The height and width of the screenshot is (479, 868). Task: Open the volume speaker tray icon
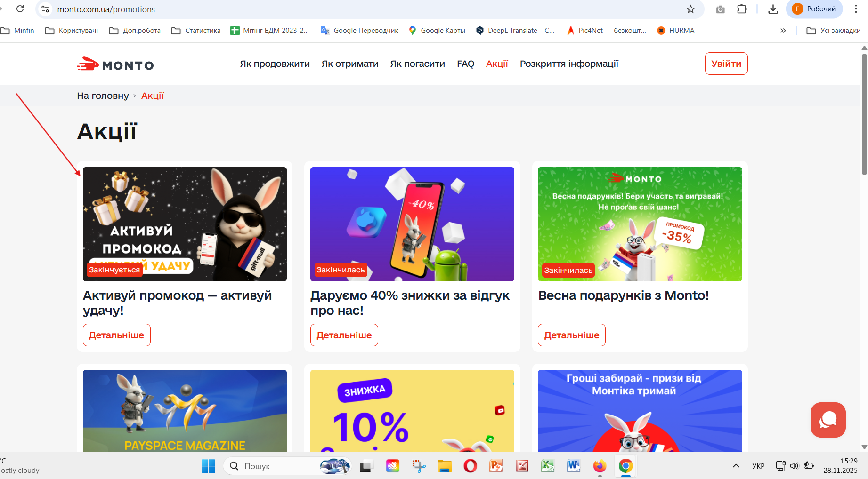tap(794, 466)
